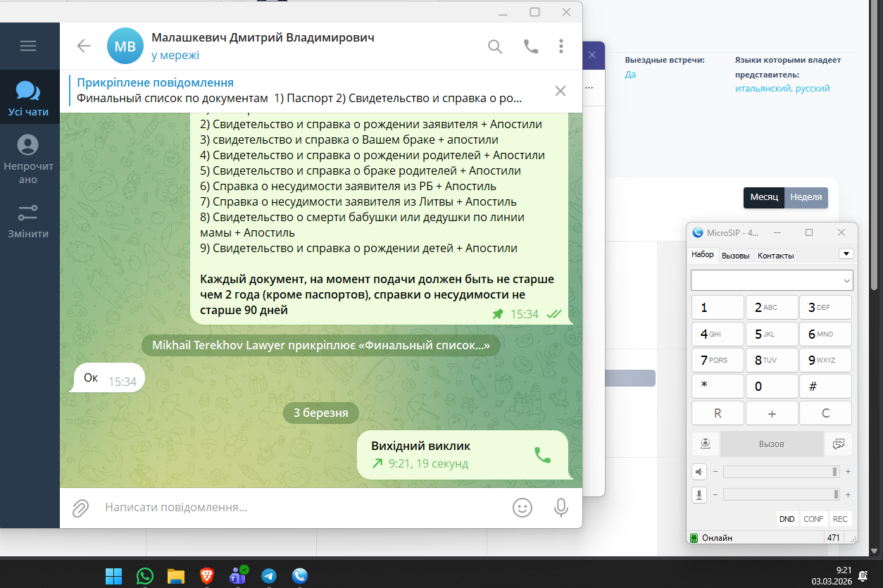Open the Вызовы tab in MicroSIP

coord(736,256)
